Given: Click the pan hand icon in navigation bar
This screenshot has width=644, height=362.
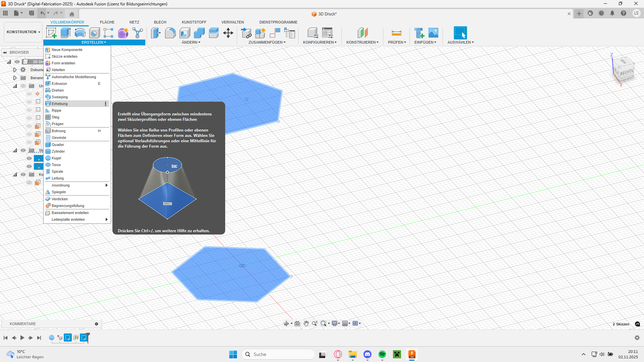Looking at the screenshot, I should tap(306, 323).
